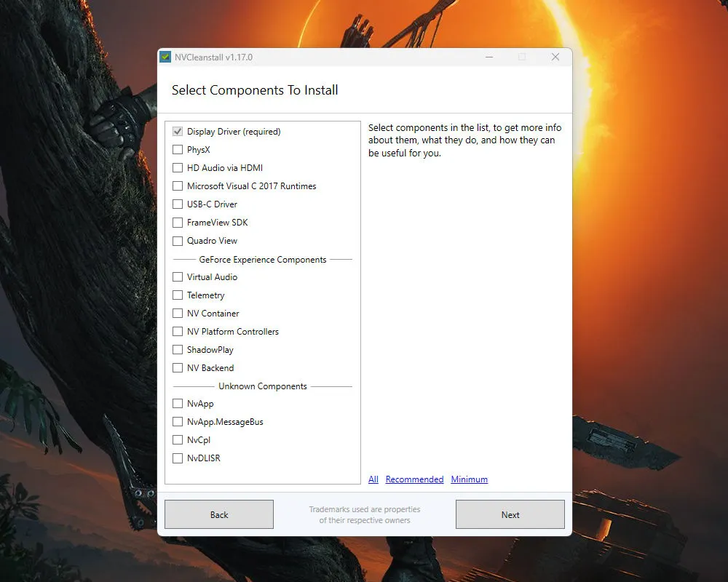Minimize the NVCleanstall window
The height and width of the screenshot is (582, 728).
pos(489,57)
